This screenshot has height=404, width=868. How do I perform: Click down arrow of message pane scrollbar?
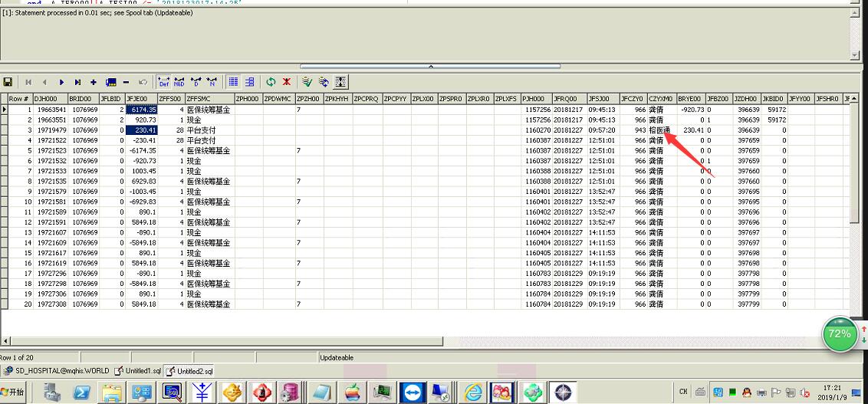pyautogui.click(x=855, y=55)
